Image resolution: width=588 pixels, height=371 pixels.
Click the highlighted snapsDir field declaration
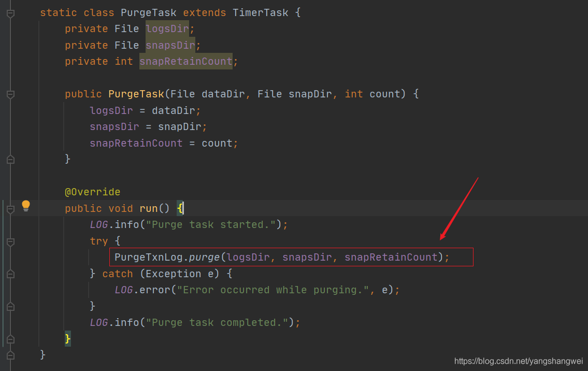(170, 45)
